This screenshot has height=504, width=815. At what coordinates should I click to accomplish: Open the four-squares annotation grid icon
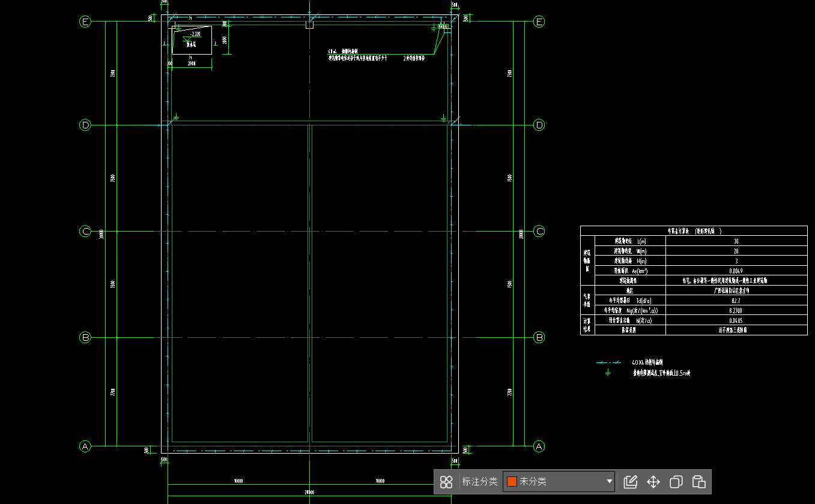(446, 482)
